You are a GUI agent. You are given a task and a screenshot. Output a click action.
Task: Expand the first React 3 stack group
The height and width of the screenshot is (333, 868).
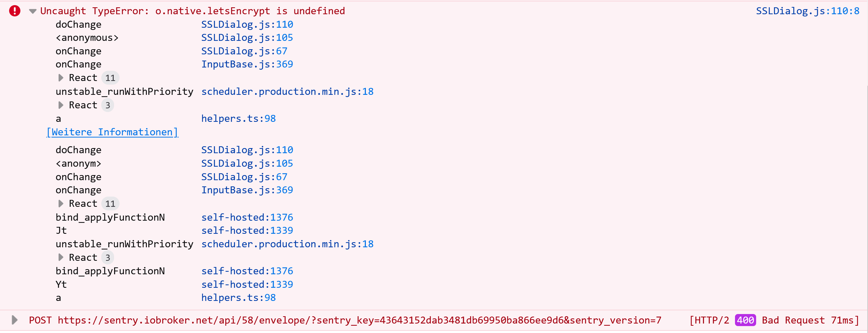pyautogui.click(x=60, y=105)
